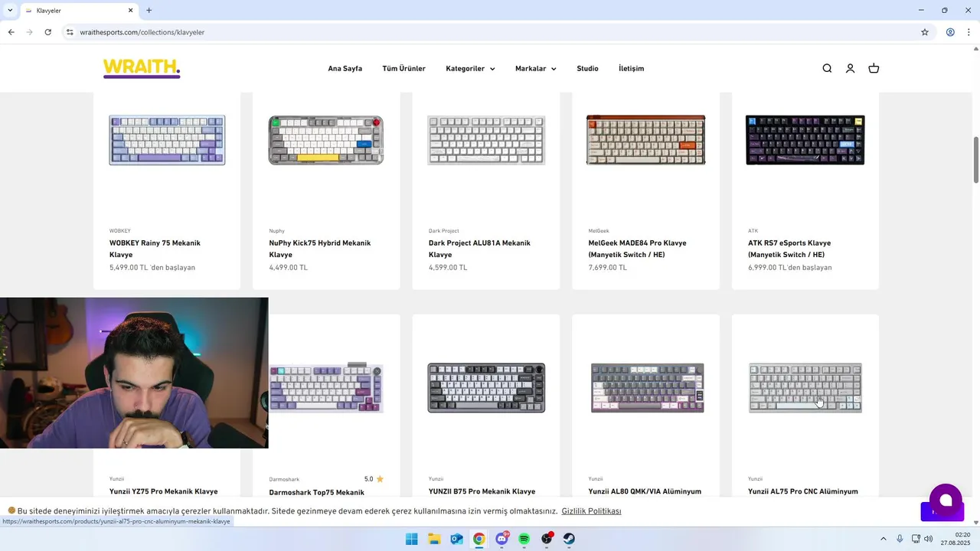
Task: Click the MelGeek MADE84 keyboard image
Action: click(645, 140)
